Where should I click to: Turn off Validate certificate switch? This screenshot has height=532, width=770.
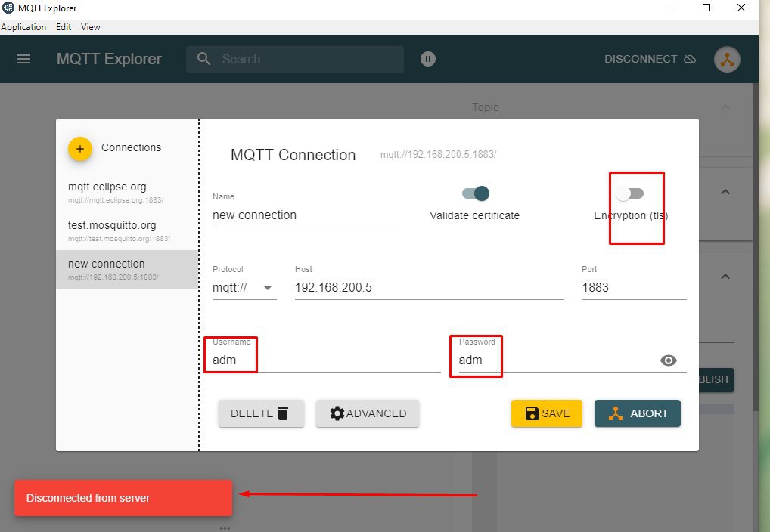(x=476, y=193)
